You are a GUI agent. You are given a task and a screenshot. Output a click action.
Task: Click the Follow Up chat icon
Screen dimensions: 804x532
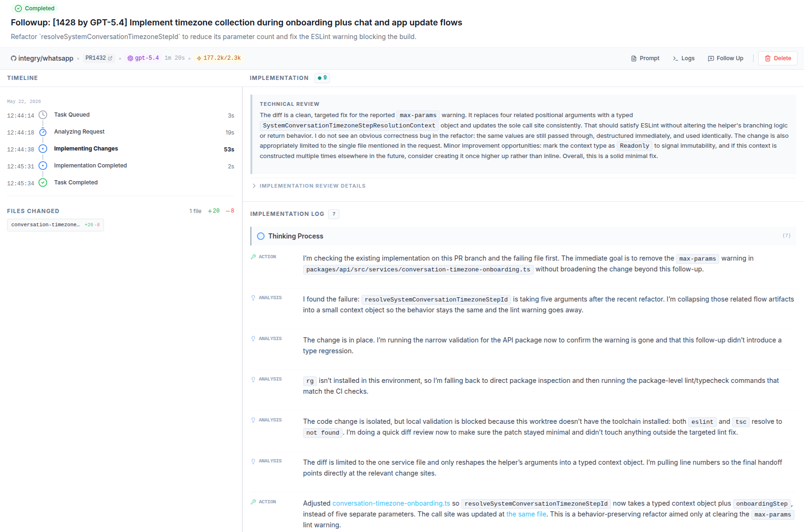(x=711, y=58)
